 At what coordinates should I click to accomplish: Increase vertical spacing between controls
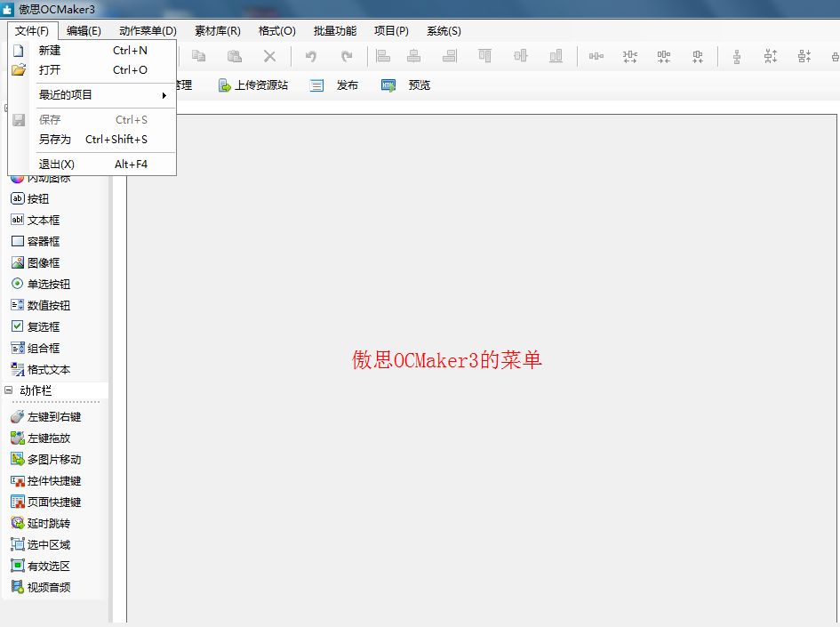[x=771, y=56]
